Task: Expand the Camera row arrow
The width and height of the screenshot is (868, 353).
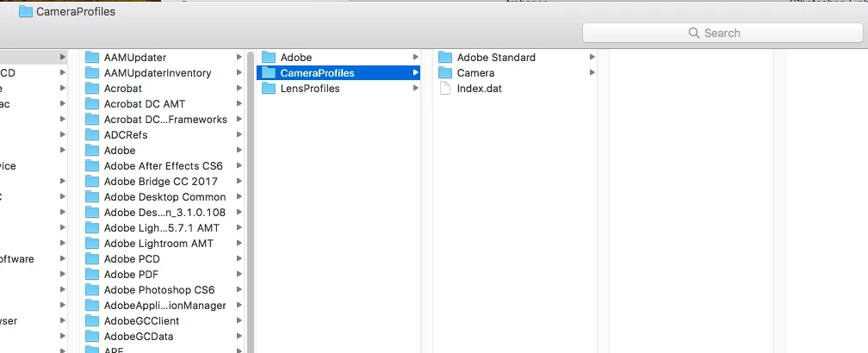Action: coord(592,72)
